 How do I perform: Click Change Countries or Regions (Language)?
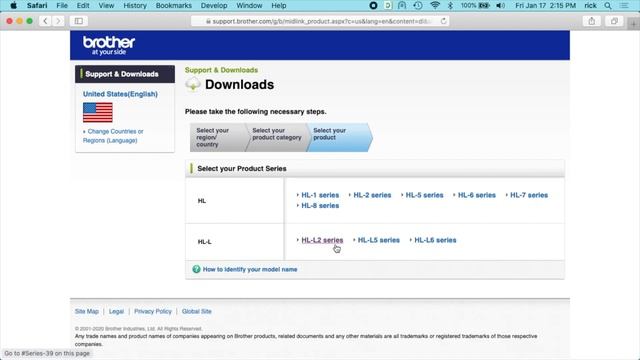(113, 136)
